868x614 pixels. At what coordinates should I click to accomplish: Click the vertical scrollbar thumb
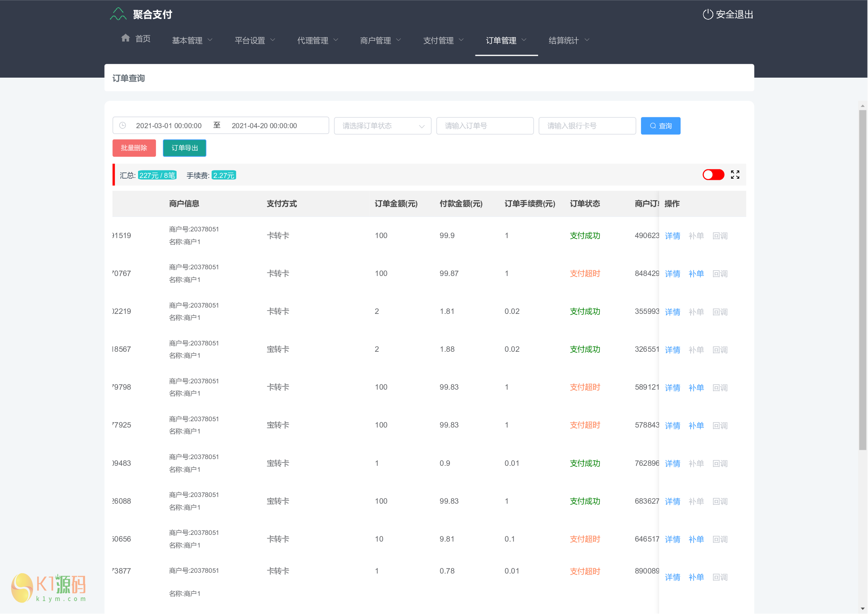point(862,280)
